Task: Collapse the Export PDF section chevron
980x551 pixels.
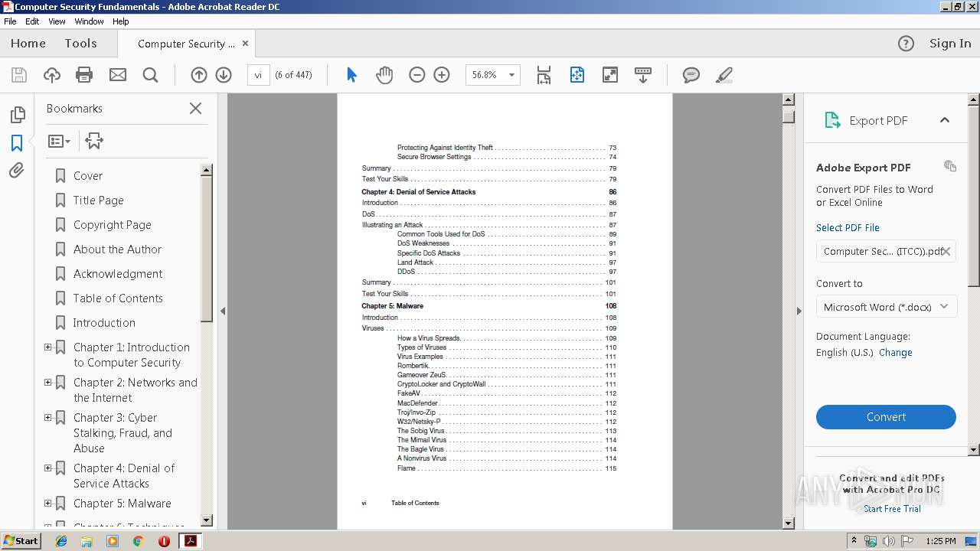Action: click(x=945, y=120)
